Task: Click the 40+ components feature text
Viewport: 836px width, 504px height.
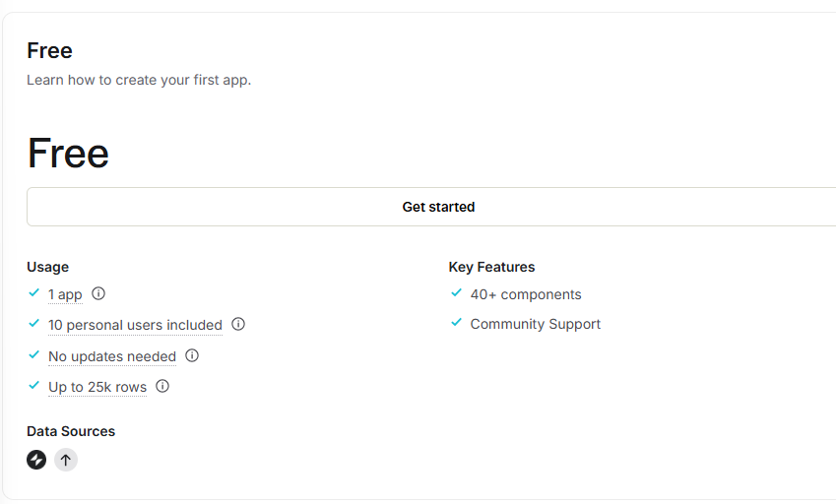Action: click(526, 294)
